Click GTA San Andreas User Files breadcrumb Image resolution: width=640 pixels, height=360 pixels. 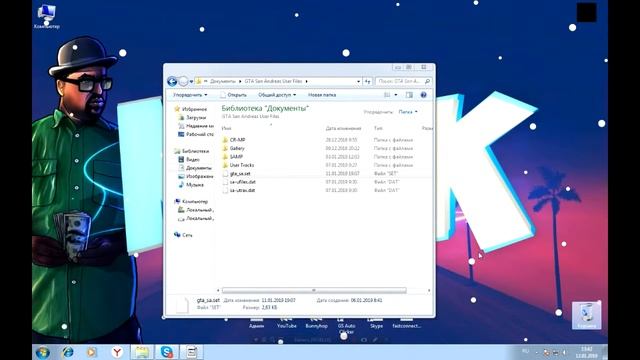point(273,81)
